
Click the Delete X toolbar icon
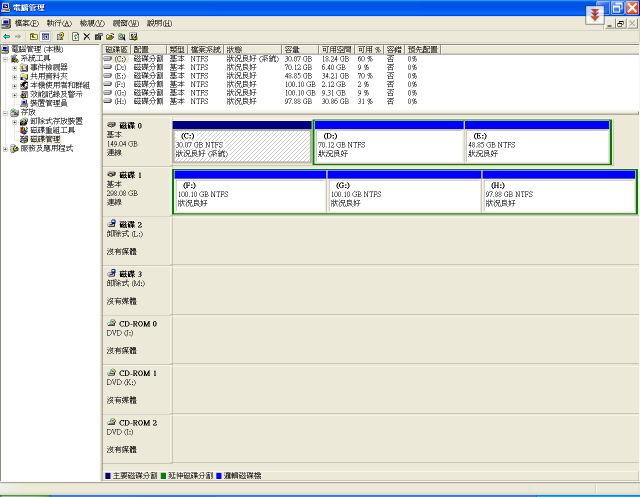click(87, 37)
